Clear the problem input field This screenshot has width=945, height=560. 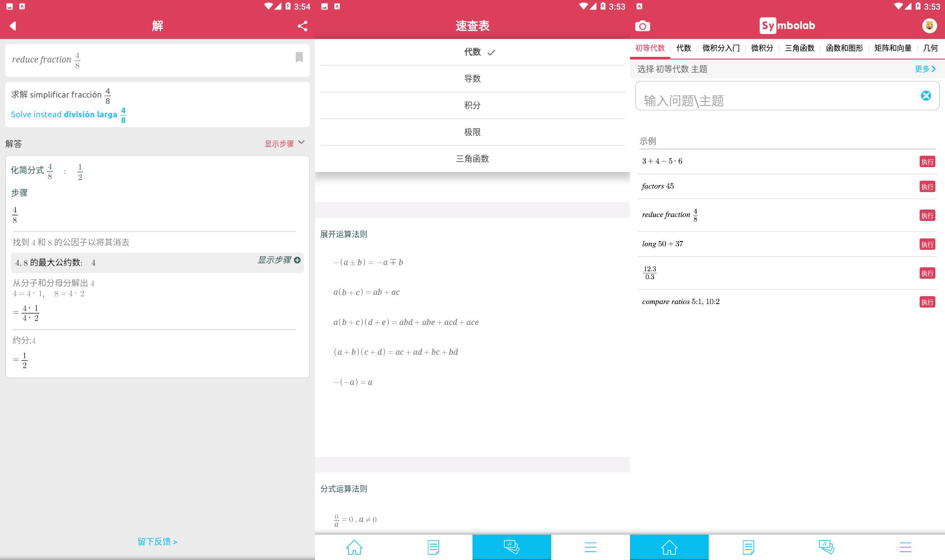[926, 96]
